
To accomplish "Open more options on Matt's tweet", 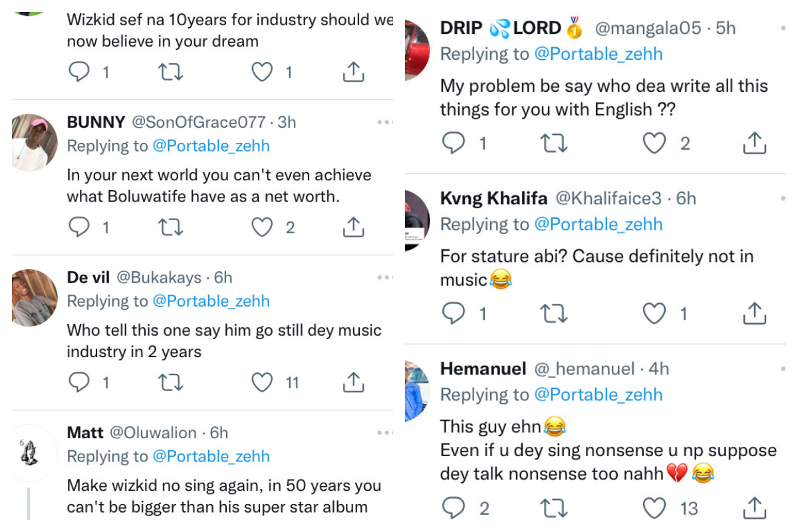I will point(384,433).
